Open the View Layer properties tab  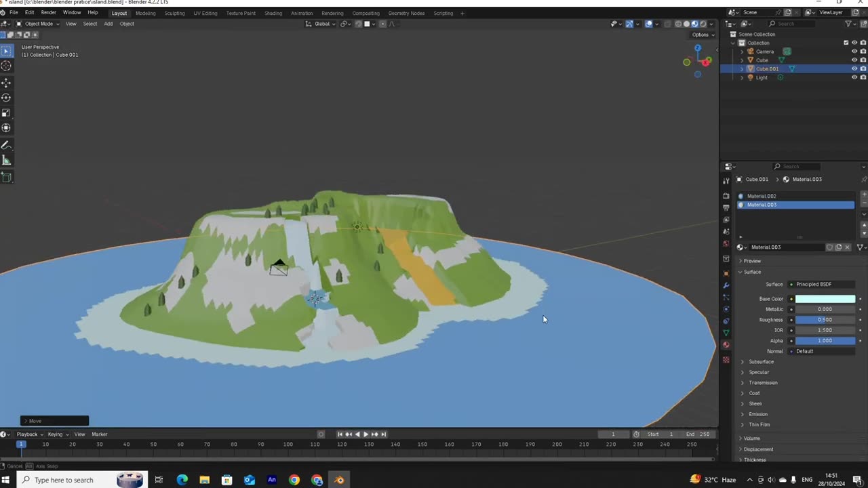click(726, 220)
